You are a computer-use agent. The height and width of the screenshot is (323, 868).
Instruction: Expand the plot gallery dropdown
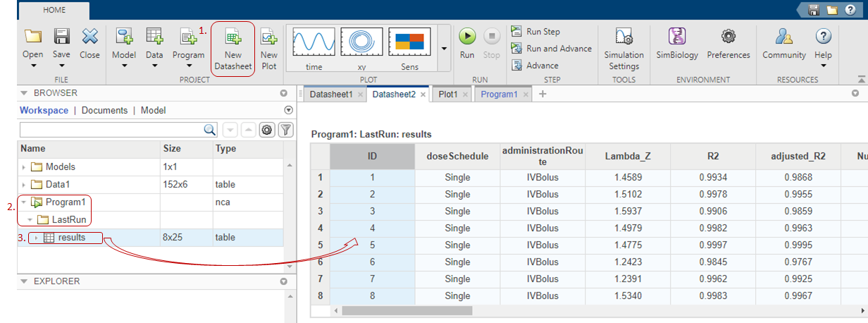(x=444, y=49)
